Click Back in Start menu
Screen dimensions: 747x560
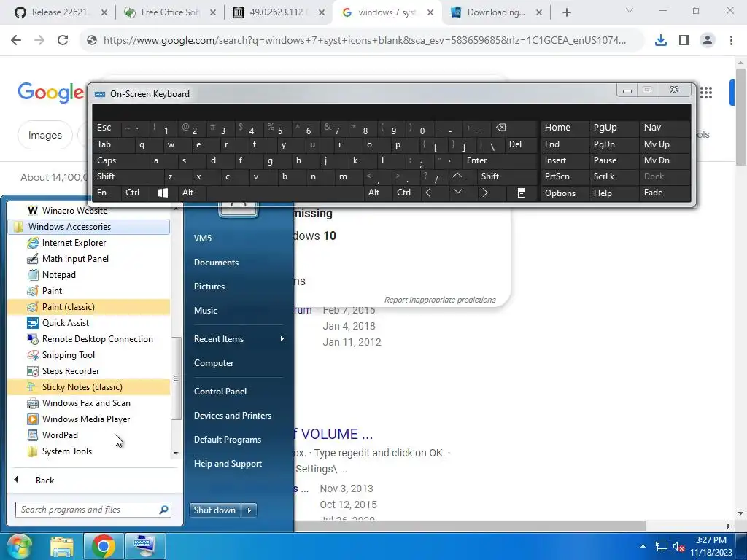coord(44,481)
